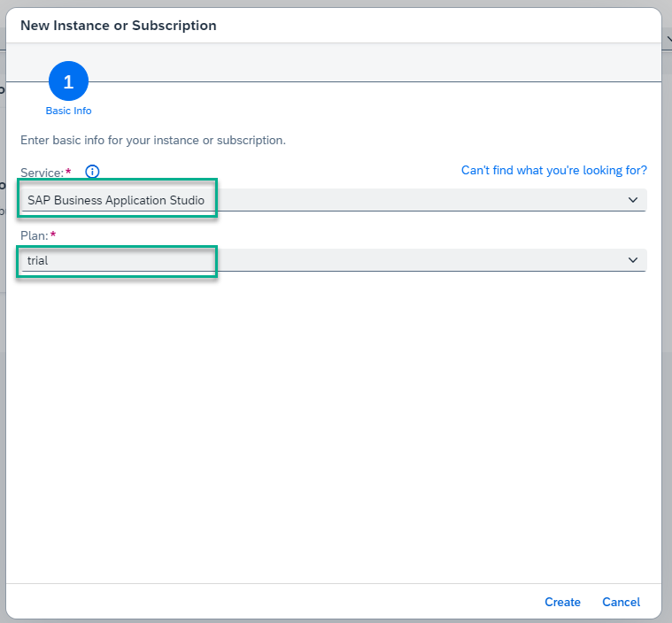This screenshot has height=623, width=672.
Task: Select the Basic Info wizard step label
Action: point(69,112)
